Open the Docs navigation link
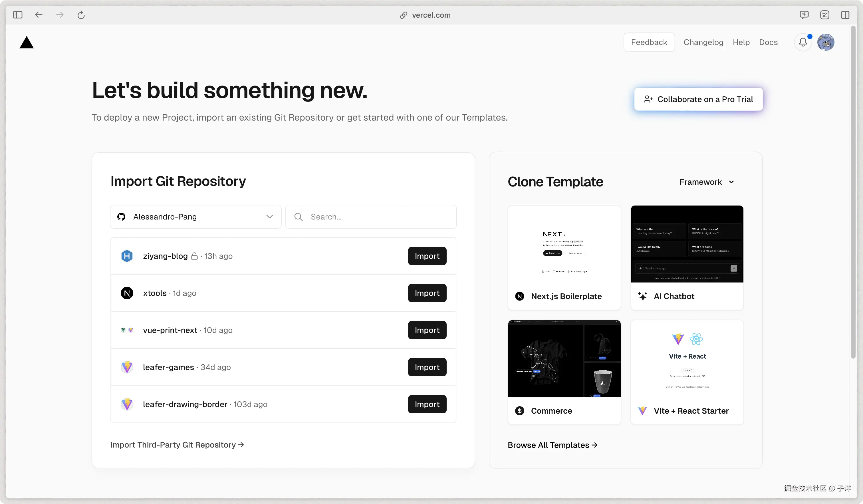863x504 pixels. pos(768,42)
